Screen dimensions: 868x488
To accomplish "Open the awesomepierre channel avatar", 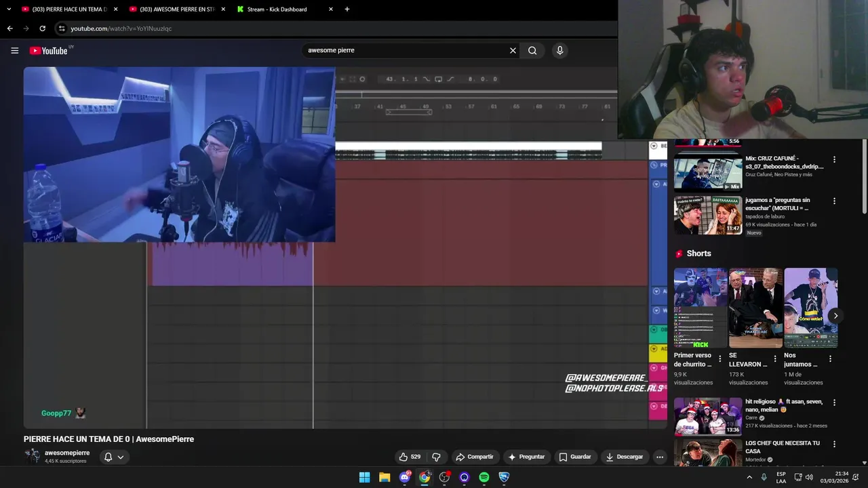I will [32, 456].
